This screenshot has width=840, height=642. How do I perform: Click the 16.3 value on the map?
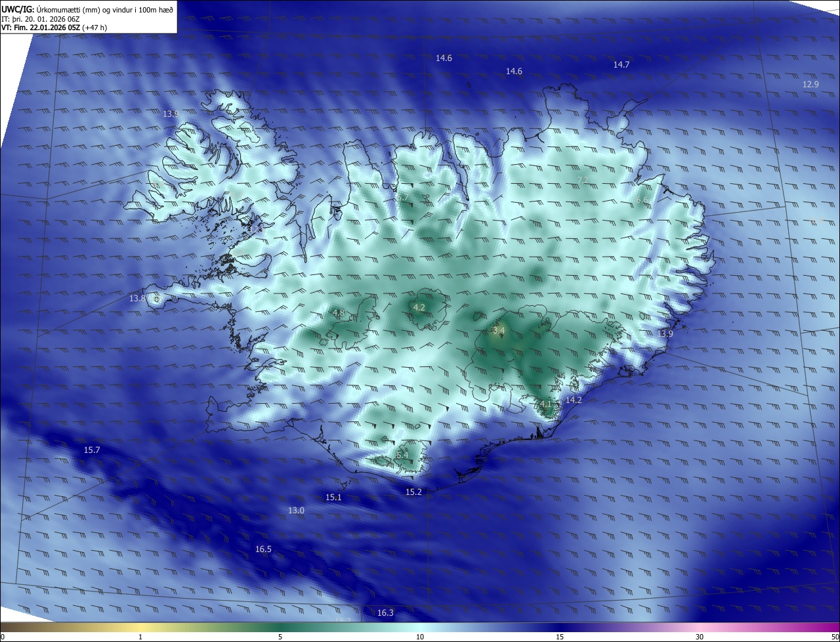click(x=385, y=612)
